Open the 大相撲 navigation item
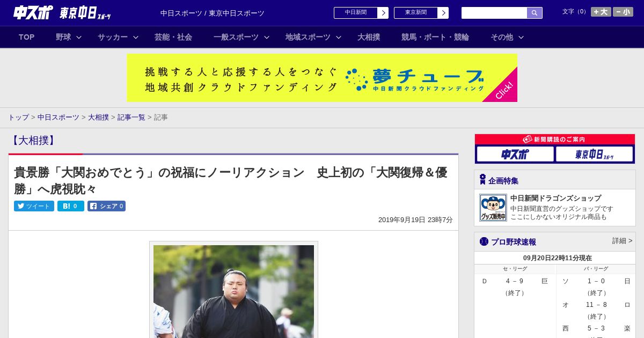This screenshot has width=644, height=338. click(x=369, y=37)
